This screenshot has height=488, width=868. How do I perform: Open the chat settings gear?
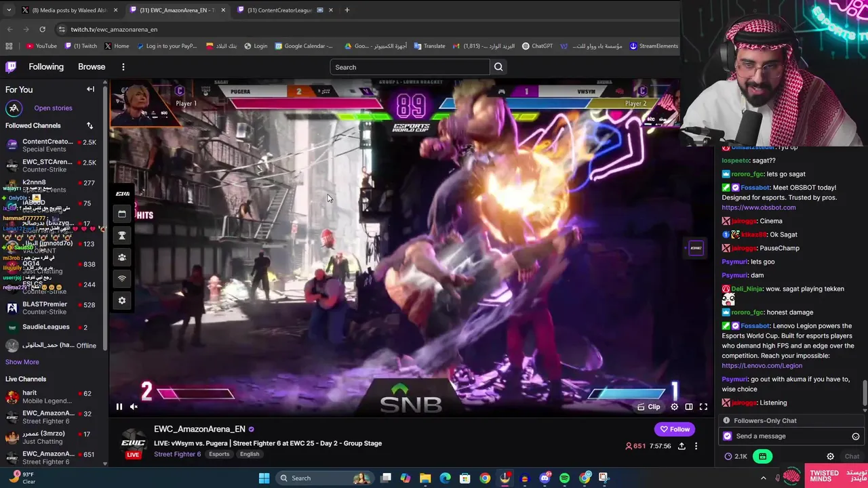pyautogui.click(x=830, y=456)
